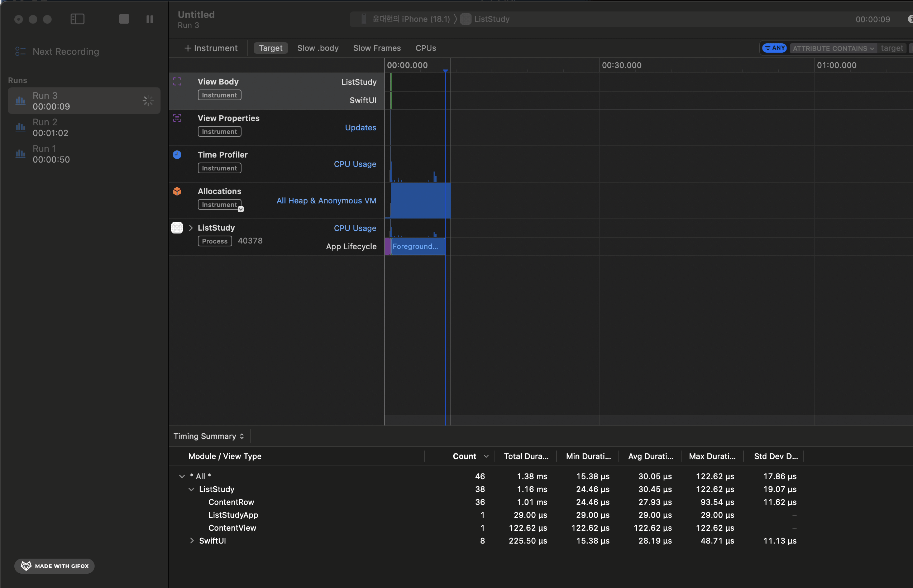
Task: Open the Allocations Instrument badge dropdown
Action: pyautogui.click(x=241, y=209)
